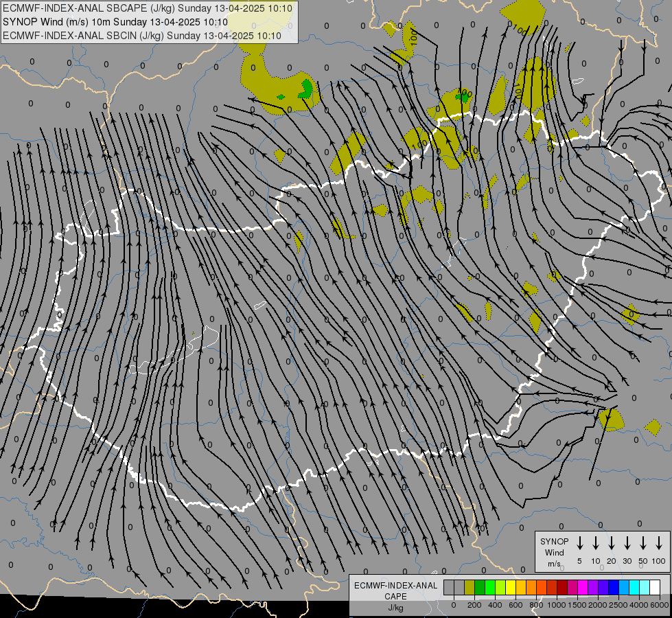Click the 'ECMWF-INDEX-ANAL SBCIN' title line
This screenshot has height=618, width=672.
coord(142,36)
